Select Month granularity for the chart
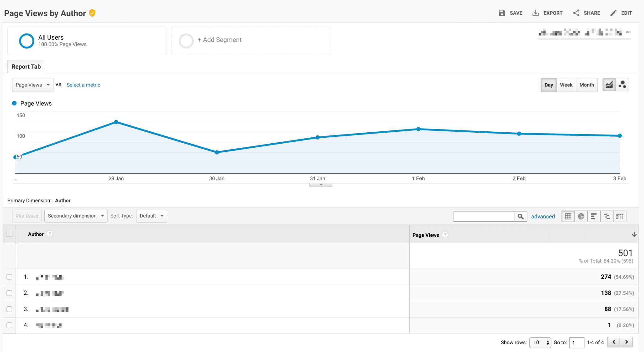The image size is (644, 352). pos(586,85)
